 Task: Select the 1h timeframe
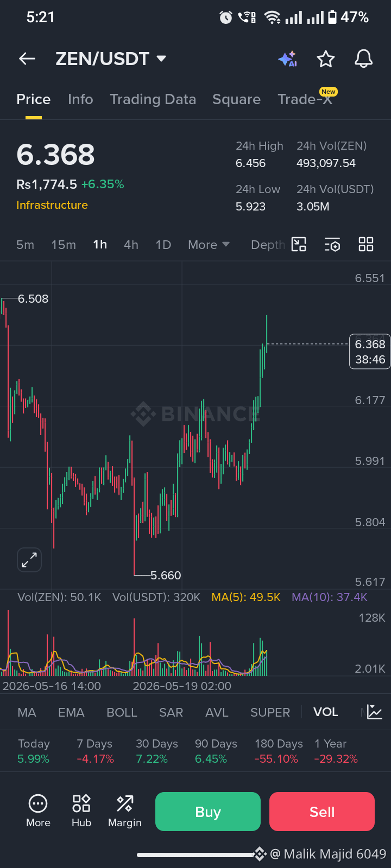pos(100,245)
